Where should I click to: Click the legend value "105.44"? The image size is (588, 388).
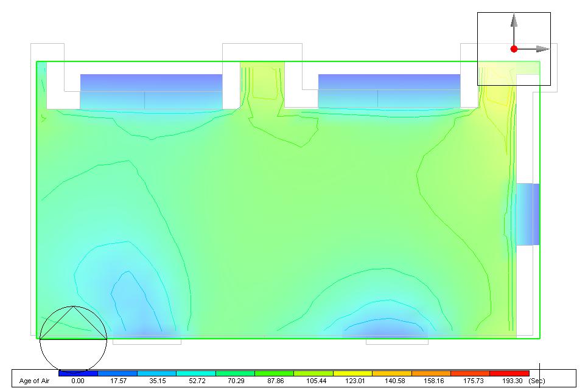point(316,381)
